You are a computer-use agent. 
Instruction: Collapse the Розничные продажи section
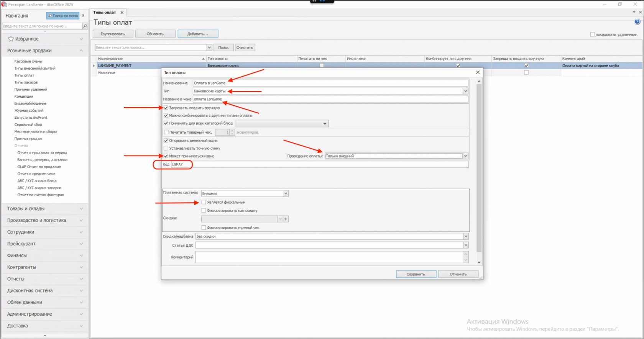pos(44,51)
